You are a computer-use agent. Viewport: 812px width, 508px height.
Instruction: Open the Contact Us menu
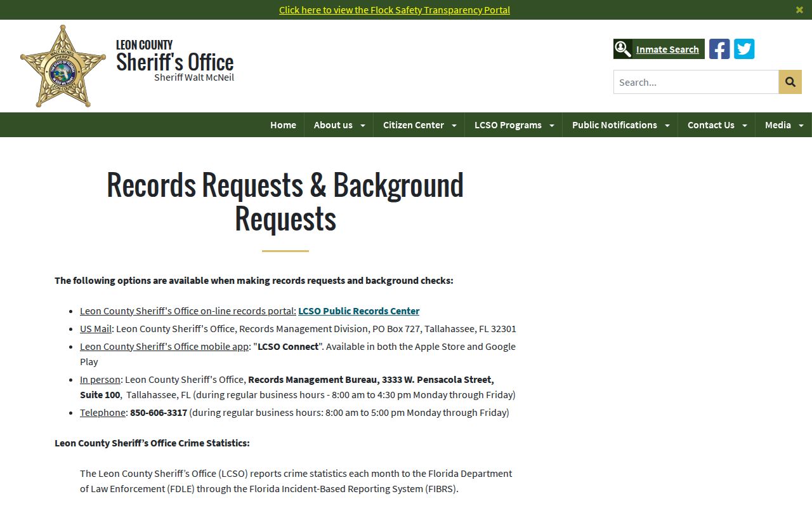(x=711, y=125)
